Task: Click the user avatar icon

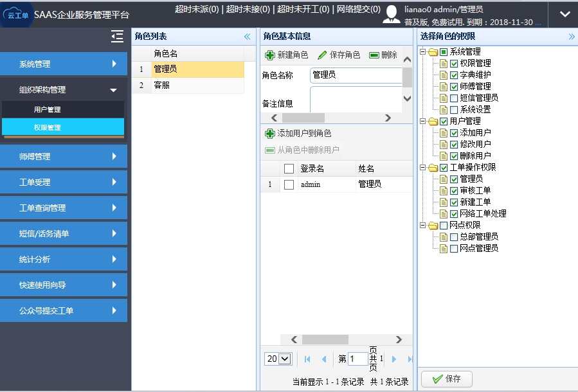Action: pos(392,14)
